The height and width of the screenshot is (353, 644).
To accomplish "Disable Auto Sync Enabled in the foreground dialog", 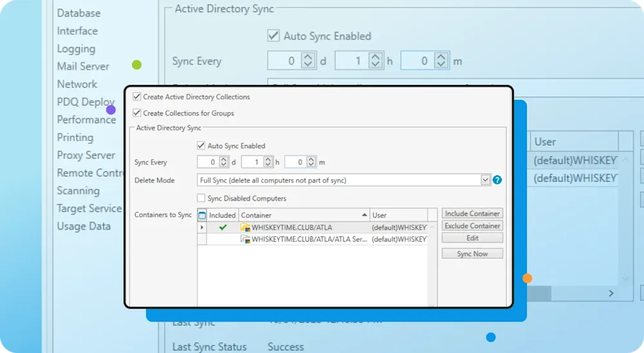I will coord(202,146).
